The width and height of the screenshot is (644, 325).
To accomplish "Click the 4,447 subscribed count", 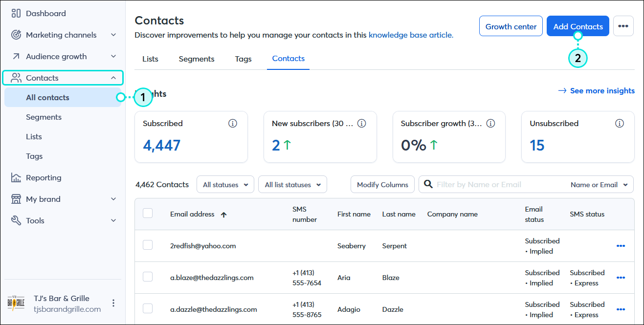I will [162, 145].
